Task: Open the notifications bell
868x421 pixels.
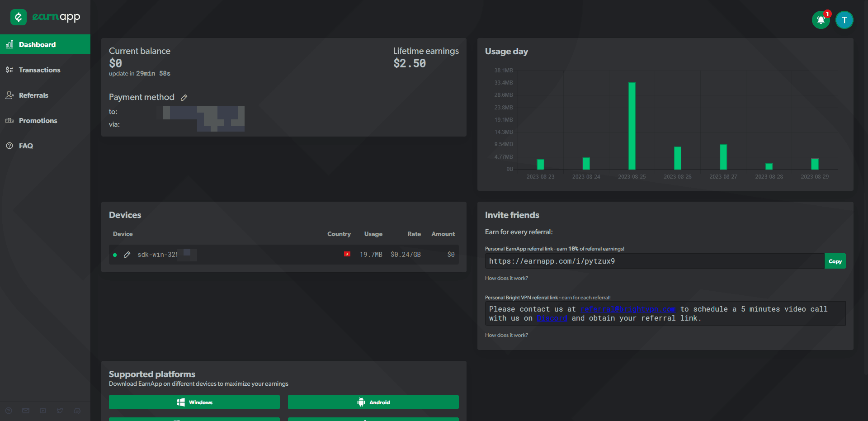Action: pos(821,20)
